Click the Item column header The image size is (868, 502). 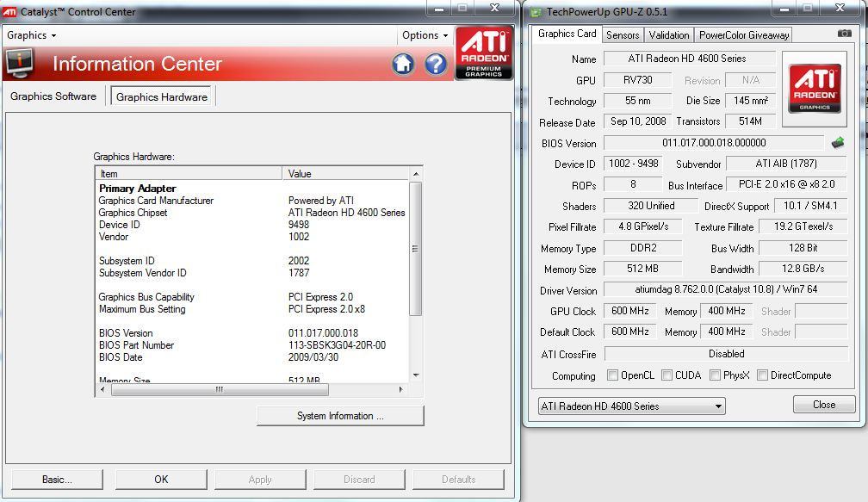point(189,174)
